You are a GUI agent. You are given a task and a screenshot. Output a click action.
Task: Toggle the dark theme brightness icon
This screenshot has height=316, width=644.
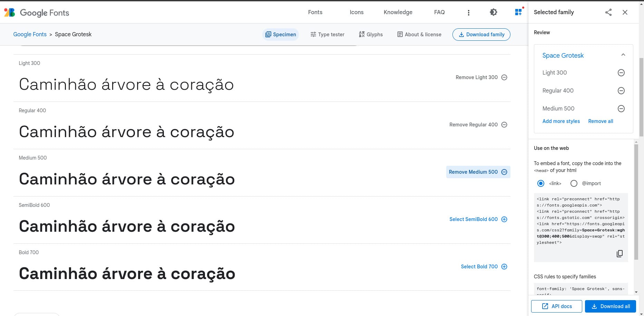coord(494,12)
